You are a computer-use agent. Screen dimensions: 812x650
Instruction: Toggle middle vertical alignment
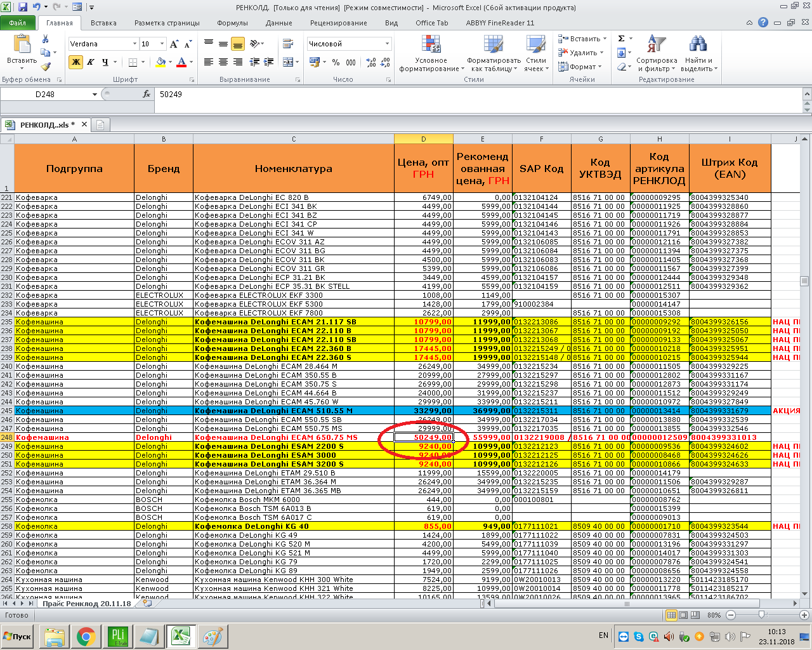(x=223, y=44)
